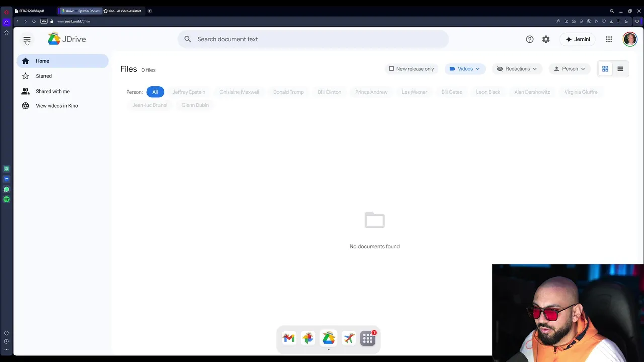
Task: Switch to list view
Action: pyautogui.click(x=620, y=69)
